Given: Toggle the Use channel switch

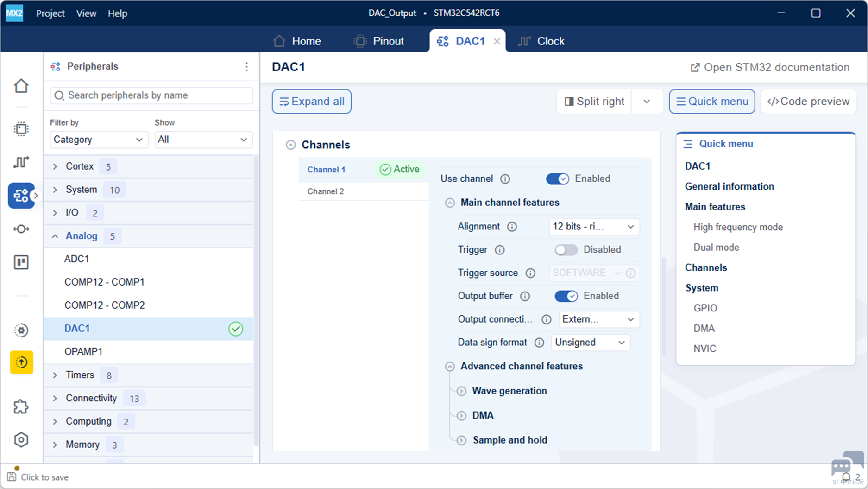Looking at the screenshot, I should click(557, 179).
